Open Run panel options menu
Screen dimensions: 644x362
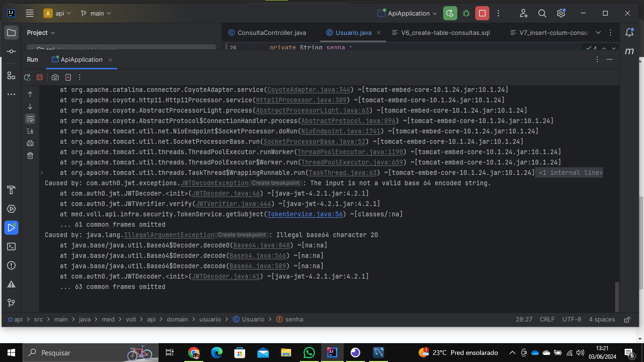click(x=597, y=59)
